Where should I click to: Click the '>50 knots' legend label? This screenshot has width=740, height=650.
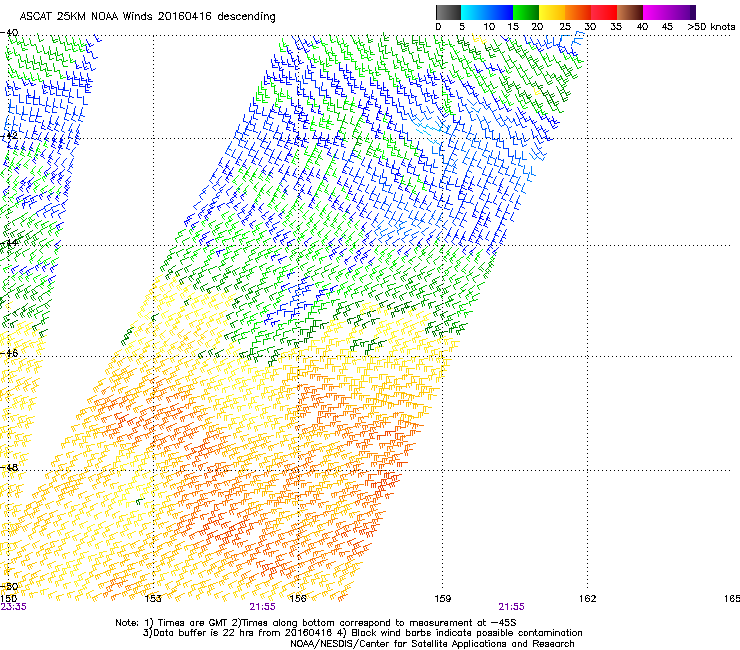pos(711,27)
